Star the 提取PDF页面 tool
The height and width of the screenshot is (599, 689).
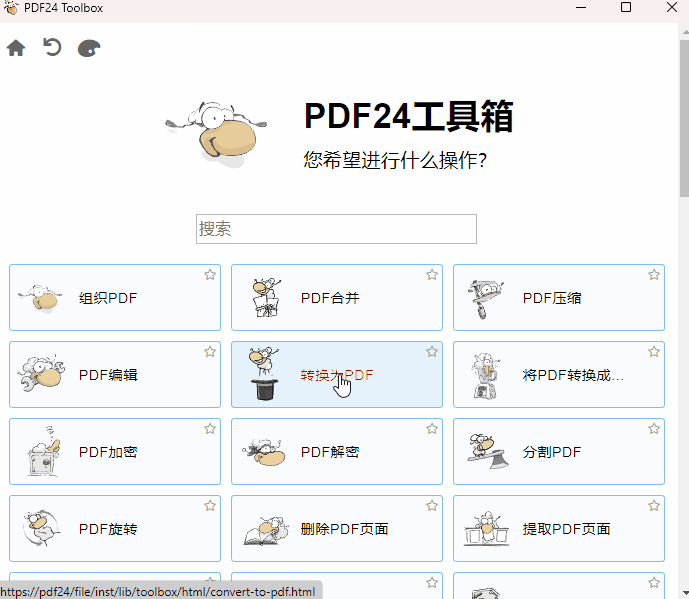654,505
